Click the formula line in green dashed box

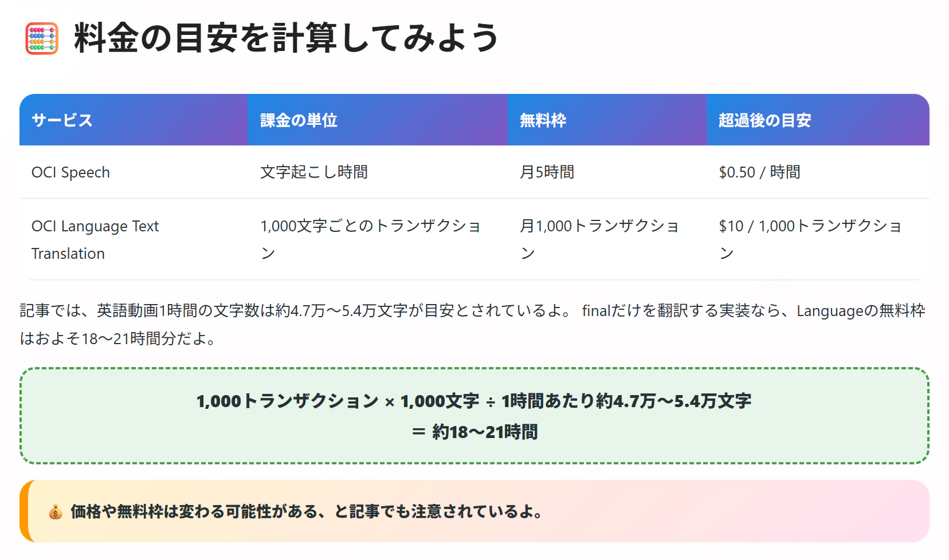[474, 401]
